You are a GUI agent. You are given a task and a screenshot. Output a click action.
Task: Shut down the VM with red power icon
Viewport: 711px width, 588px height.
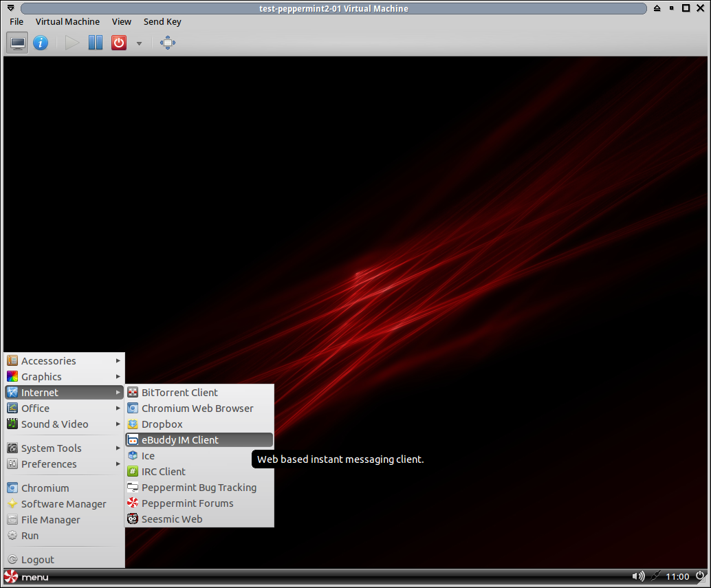click(x=119, y=43)
